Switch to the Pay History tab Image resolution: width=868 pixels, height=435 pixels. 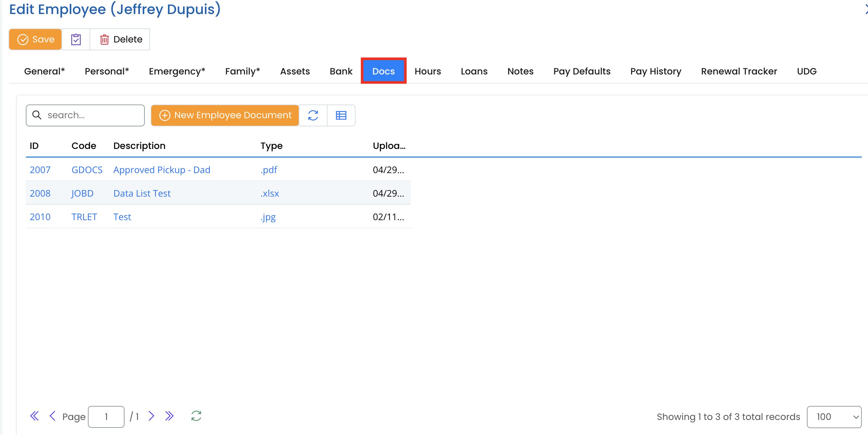click(655, 72)
